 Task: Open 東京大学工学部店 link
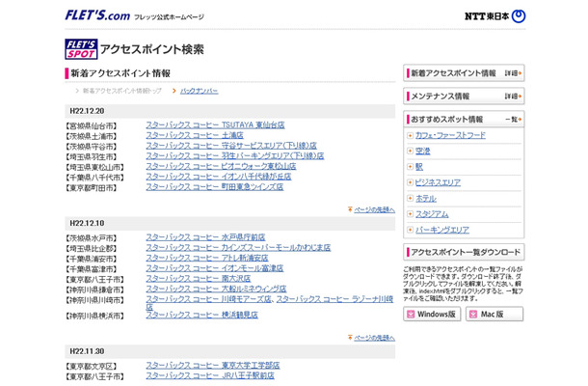(213, 366)
